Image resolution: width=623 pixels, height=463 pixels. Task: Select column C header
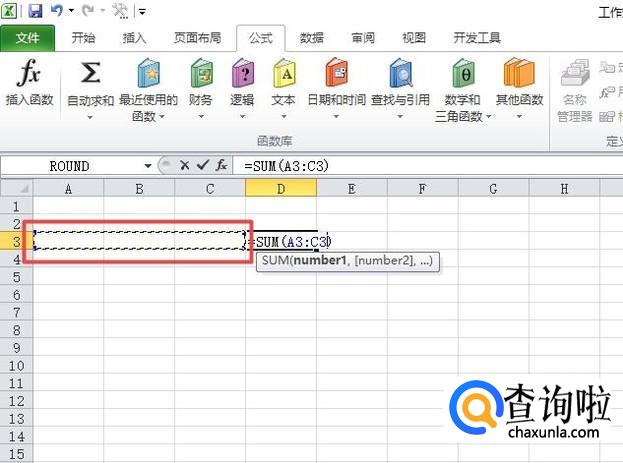(x=210, y=188)
